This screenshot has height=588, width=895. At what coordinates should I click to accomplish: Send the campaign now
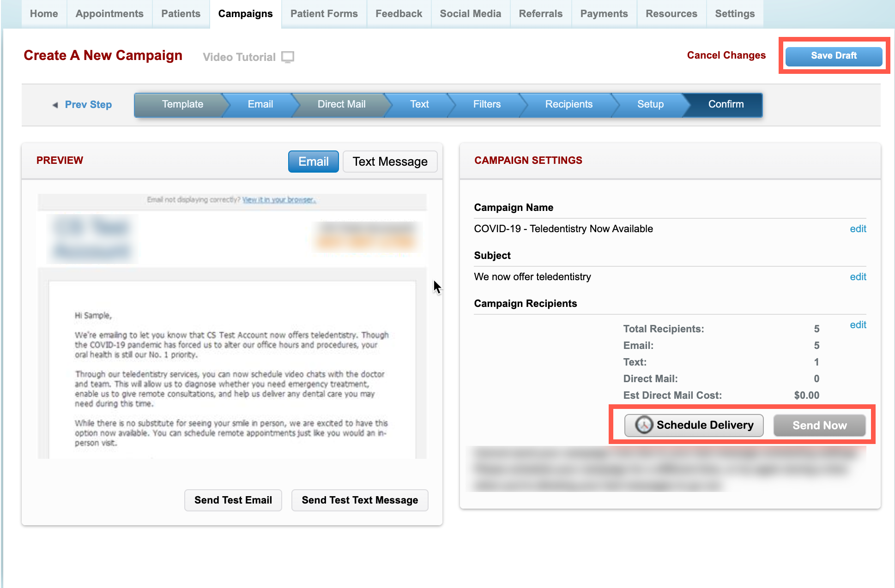(820, 425)
